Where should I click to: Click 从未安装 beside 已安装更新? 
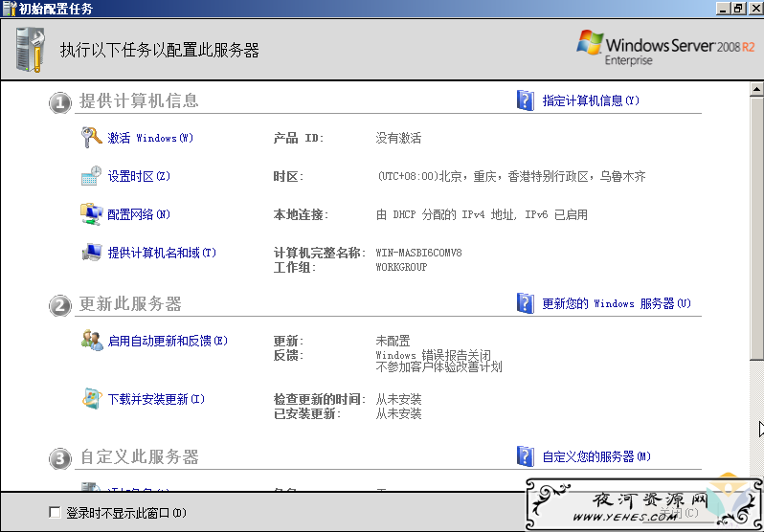point(398,413)
